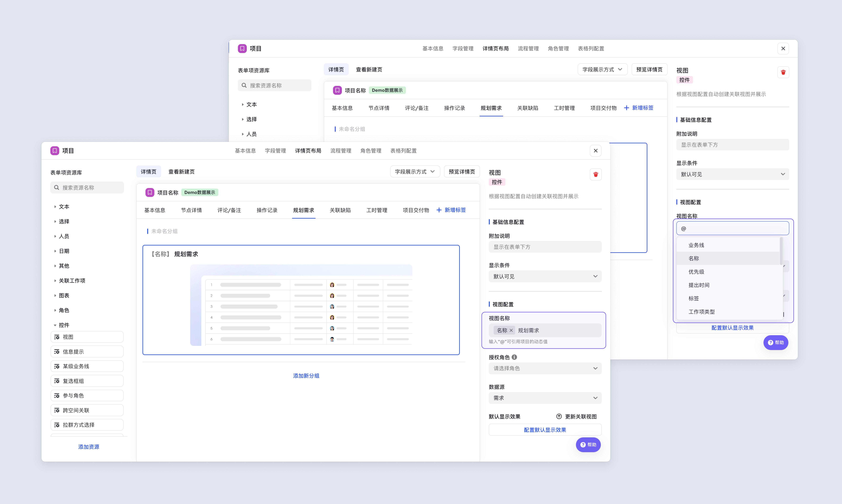Click the trash delete icon in front window
The height and width of the screenshot is (504, 842).
click(595, 175)
